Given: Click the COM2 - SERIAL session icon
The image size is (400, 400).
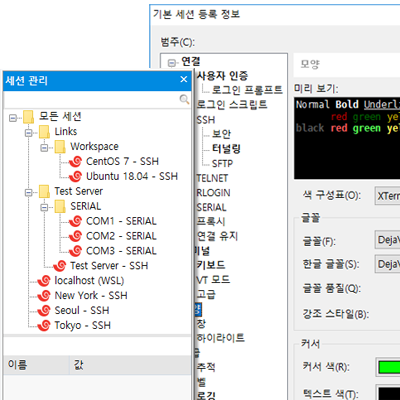Looking at the screenshot, I should (x=76, y=236).
